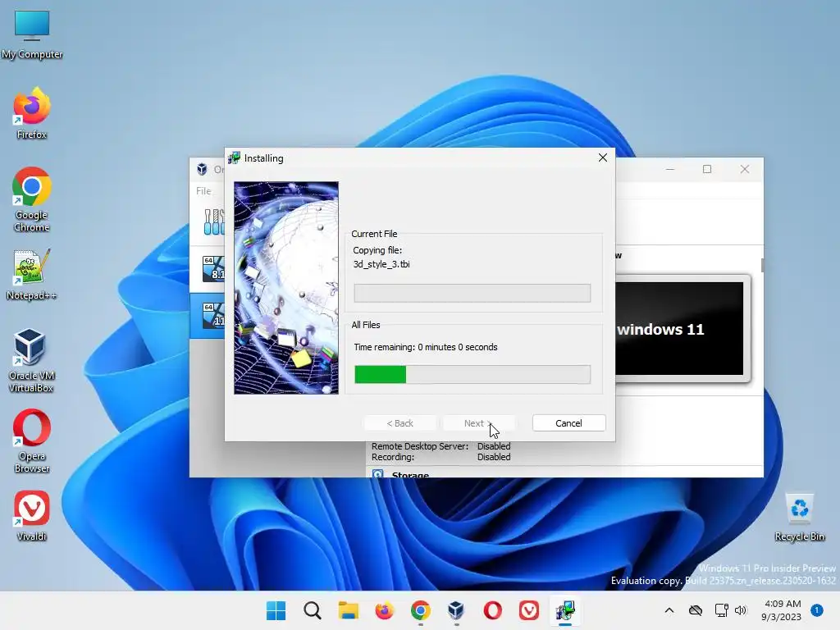The image size is (840, 630).
Task: Close the VirtualBox Manager window
Action: tap(745, 169)
